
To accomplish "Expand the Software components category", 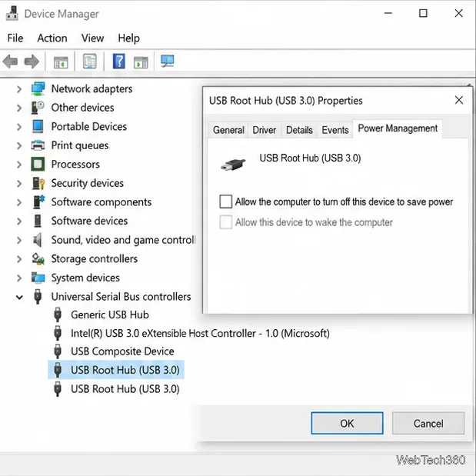I will [x=18, y=202].
